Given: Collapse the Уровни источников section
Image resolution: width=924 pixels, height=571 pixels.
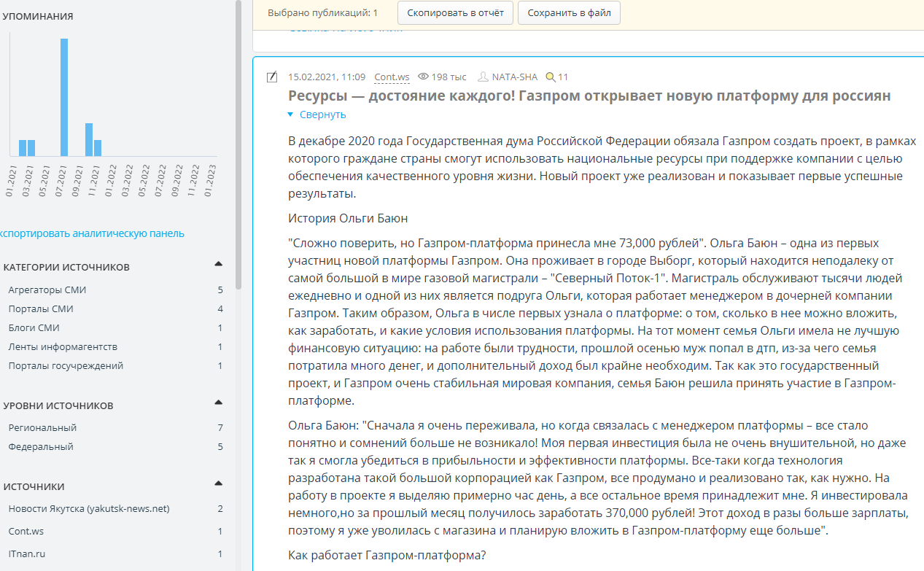Looking at the screenshot, I should (x=218, y=403).
